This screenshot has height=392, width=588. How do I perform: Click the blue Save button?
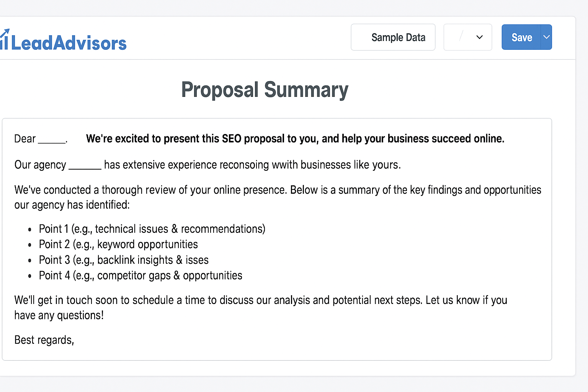click(x=521, y=37)
